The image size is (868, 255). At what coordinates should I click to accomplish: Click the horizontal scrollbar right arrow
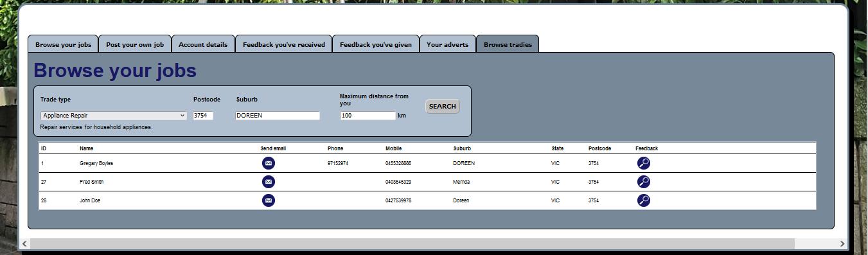click(x=842, y=243)
